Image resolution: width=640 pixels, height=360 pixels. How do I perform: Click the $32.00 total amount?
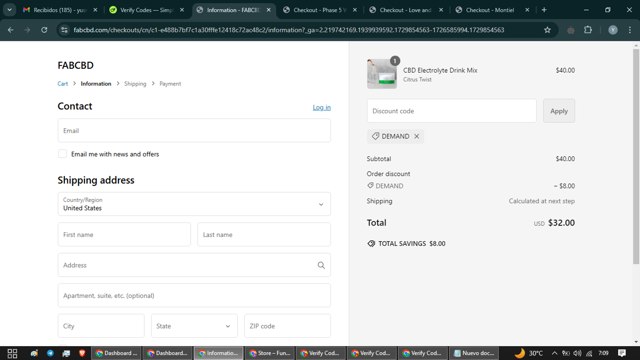click(x=561, y=223)
